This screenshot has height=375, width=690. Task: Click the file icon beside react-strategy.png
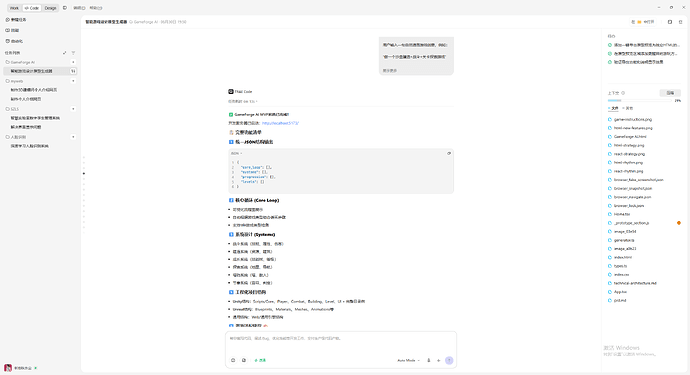[x=610, y=154]
